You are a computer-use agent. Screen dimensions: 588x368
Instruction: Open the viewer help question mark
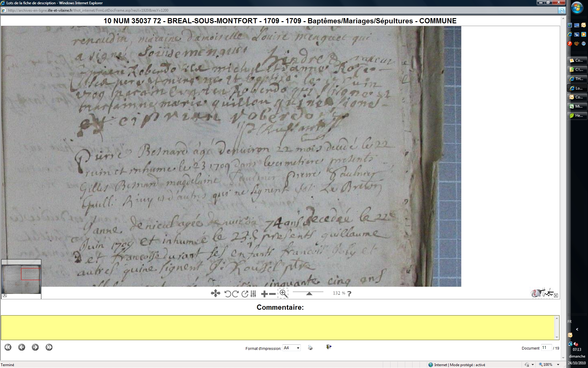pyautogui.click(x=349, y=293)
